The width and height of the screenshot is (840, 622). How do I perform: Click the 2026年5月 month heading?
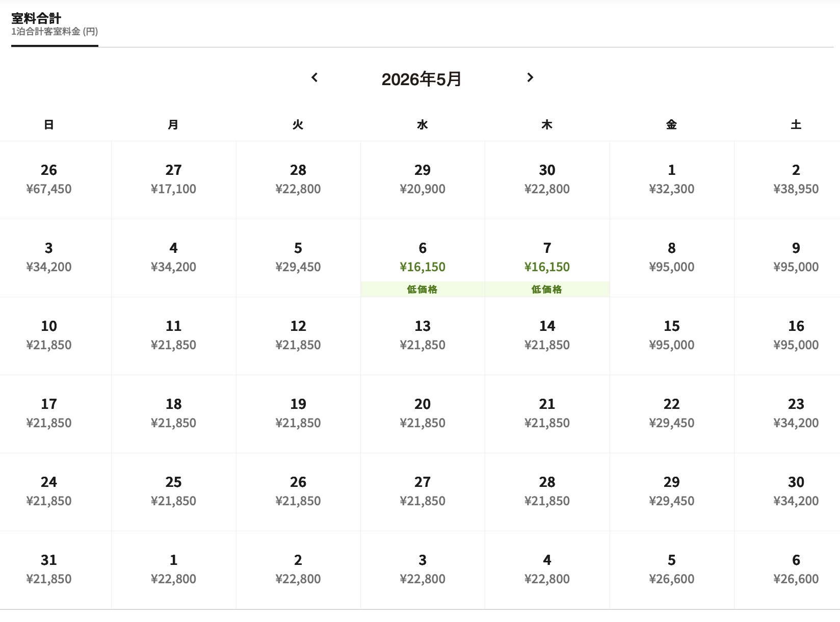point(422,79)
